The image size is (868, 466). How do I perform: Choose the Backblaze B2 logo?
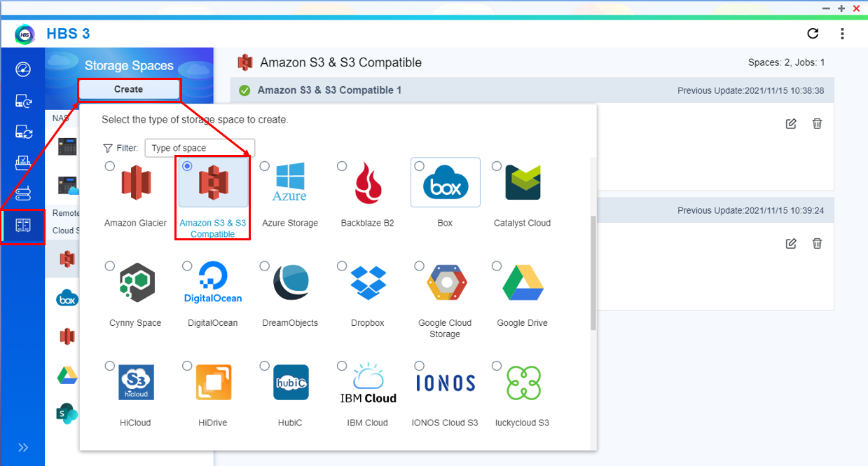pos(368,183)
